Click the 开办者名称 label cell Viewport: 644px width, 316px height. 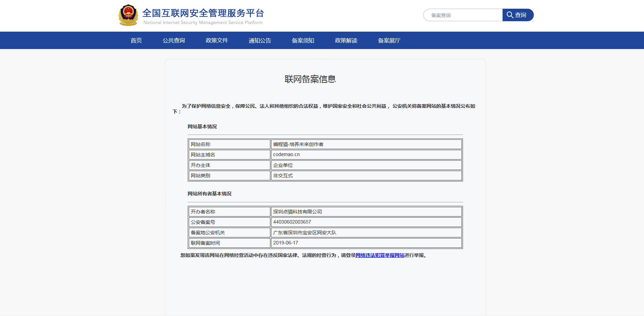pos(229,212)
